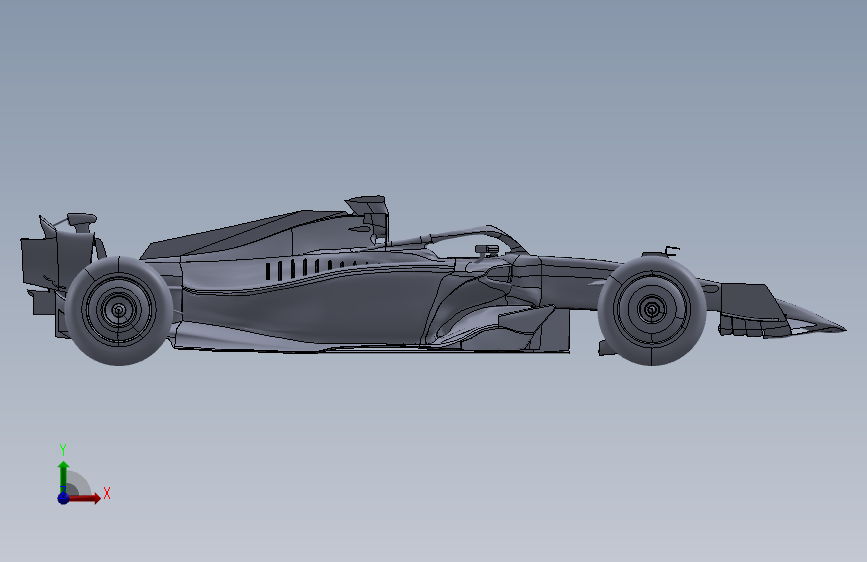
Task: Click the blue Z axis ball on the triad
Action: [63, 498]
